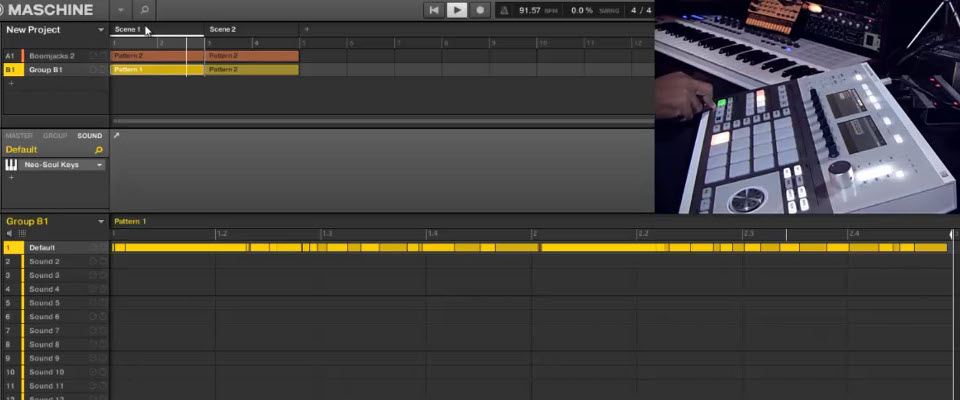Mute Sound 5
Screen dimensions: 960x400
pos(93,303)
